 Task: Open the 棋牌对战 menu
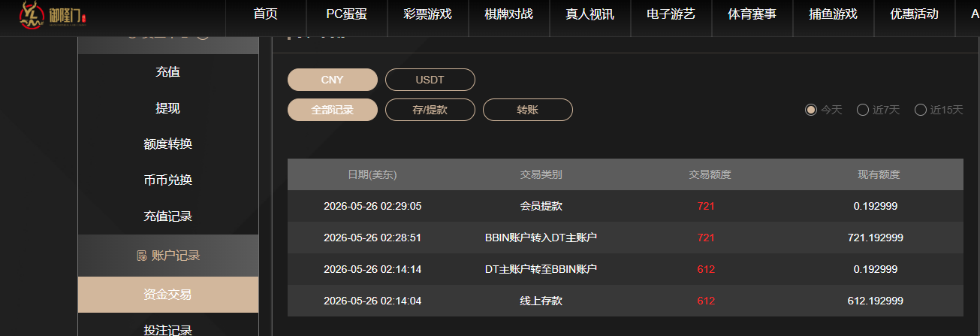508,14
